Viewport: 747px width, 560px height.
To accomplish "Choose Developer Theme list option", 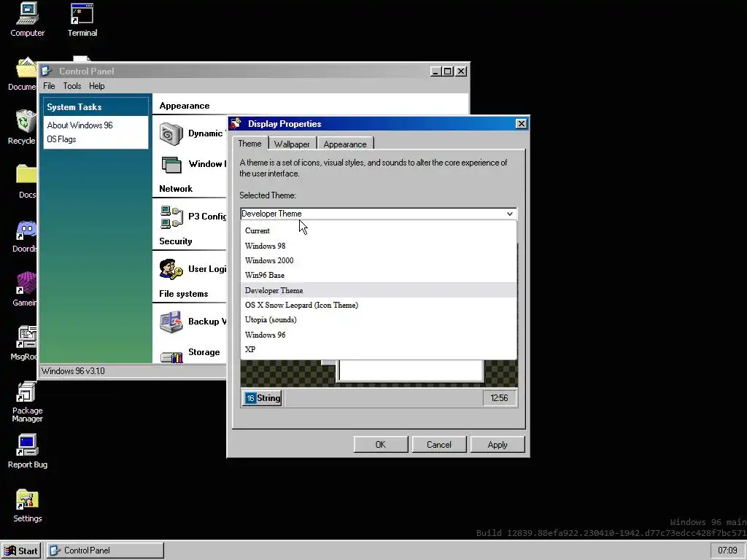I will coord(379,290).
